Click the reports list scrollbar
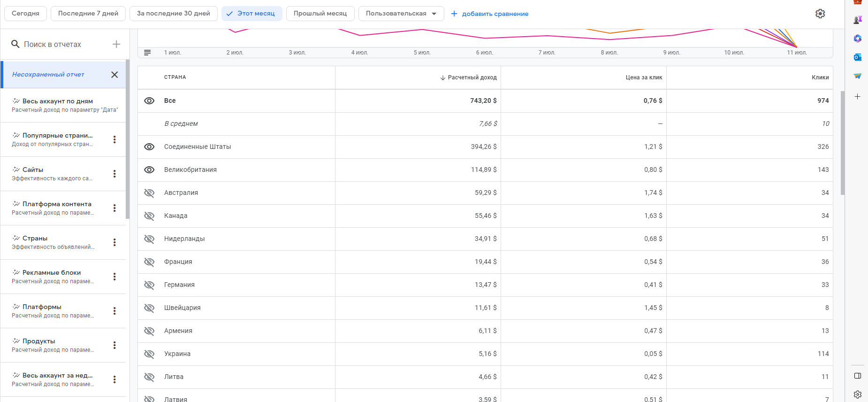The height and width of the screenshot is (402, 868). coord(128,139)
